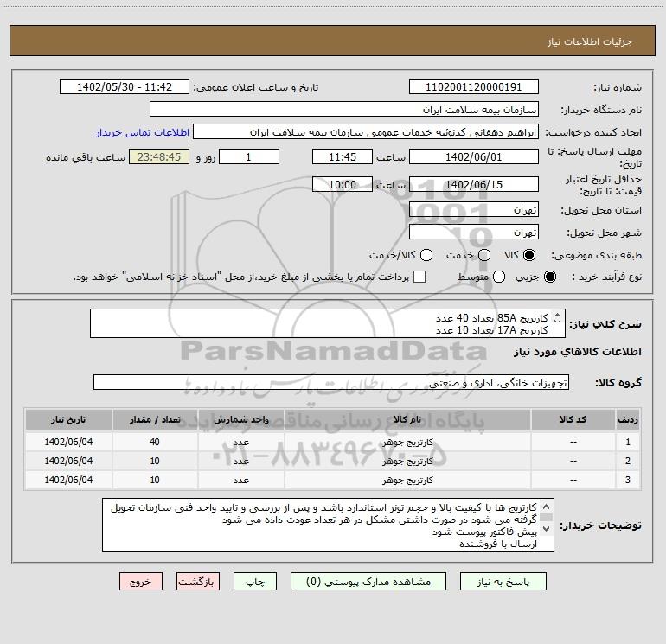Click date 1402/06/04 in row 1
Viewport: 666px width, 644px height.
pyautogui.click(x=68, y=442)
